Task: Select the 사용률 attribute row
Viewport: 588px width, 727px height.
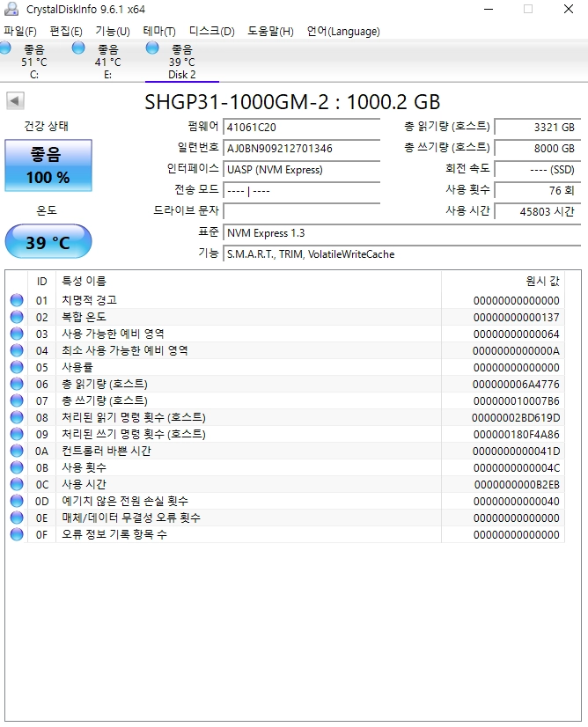Action: tap(285, 367)
